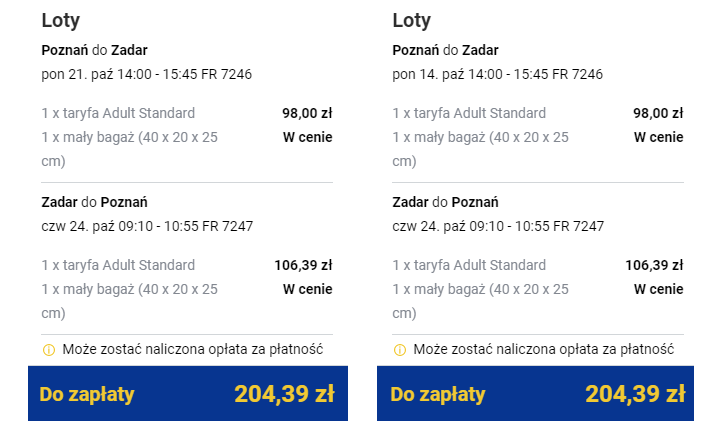Click "Poznań do Zadar" route in left panel
The width and height of the screenshot is (720, 421).
pyautogui.click(x=95, y=50)
